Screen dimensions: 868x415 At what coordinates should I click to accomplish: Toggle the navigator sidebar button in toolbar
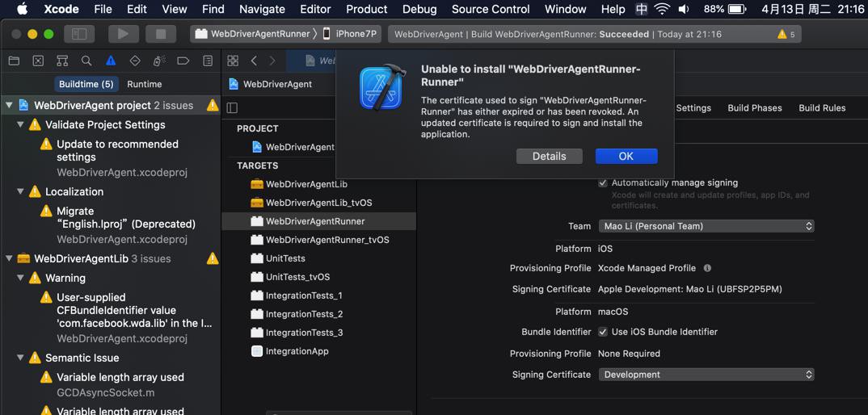pos(79,34)
